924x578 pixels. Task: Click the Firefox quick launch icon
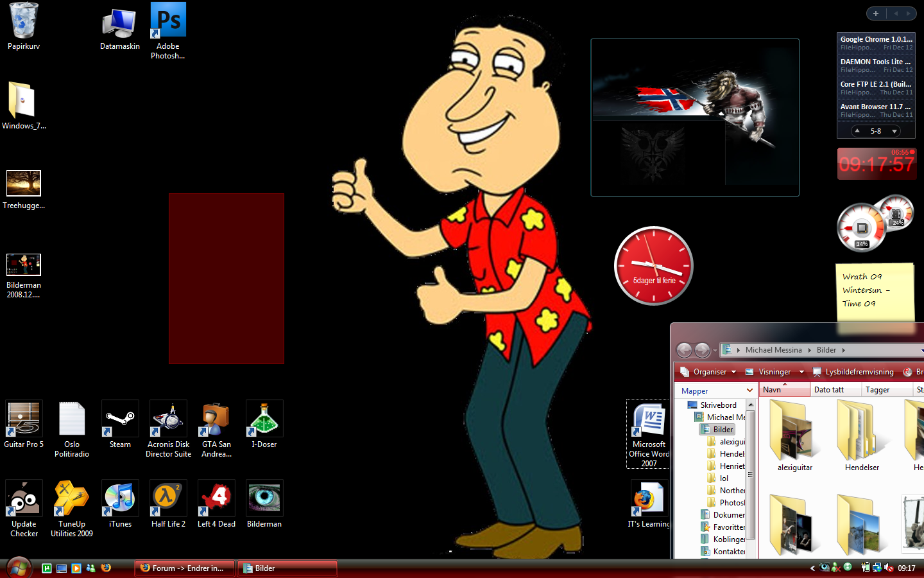[106, 568]
